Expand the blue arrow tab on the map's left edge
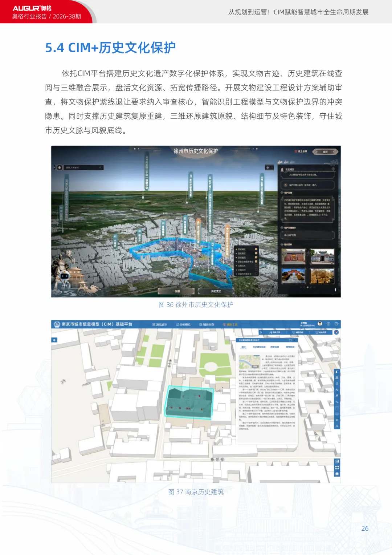The image size is (392, 555). [x=54, y=340]
